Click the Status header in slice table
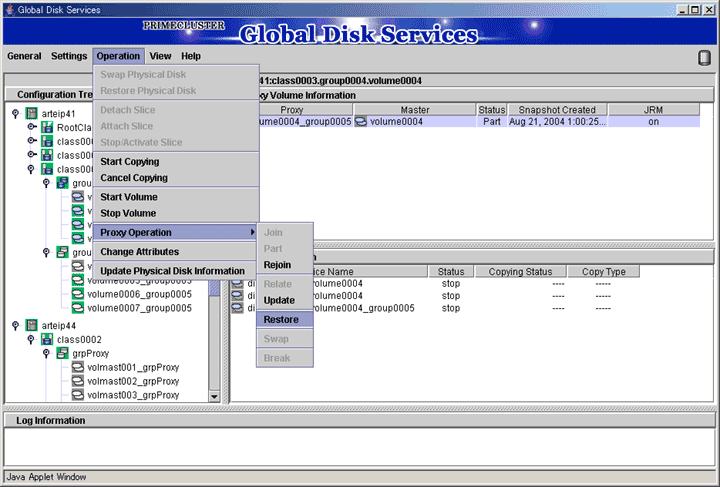This screenshot has height=487, width=720. click(x=451, y=272)
